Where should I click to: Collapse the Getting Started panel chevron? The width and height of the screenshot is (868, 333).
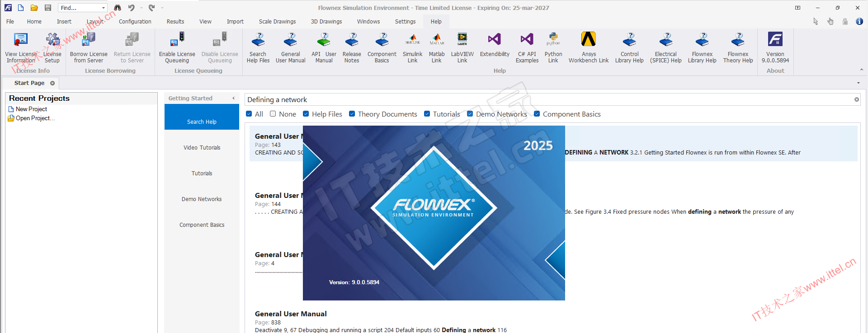click(234, 98)
